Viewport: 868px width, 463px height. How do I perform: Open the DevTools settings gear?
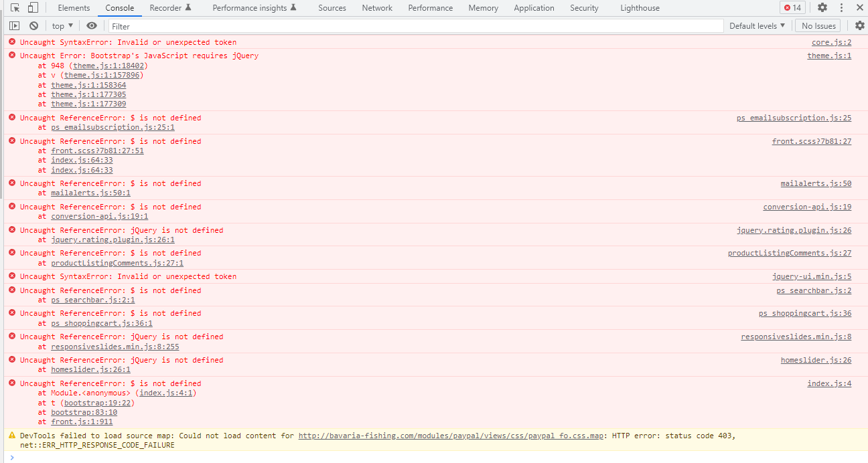pos(822,8)
